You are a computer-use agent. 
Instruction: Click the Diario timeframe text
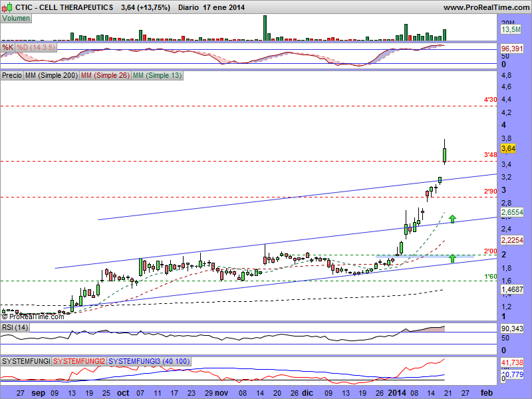(x=188, y=7)
